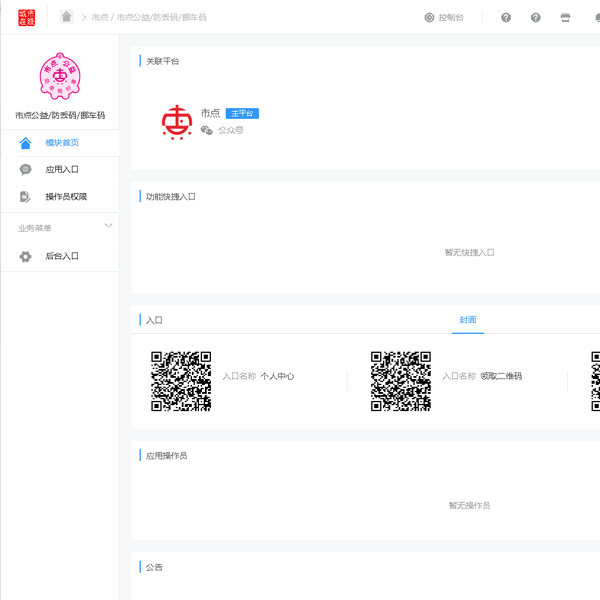Viewport: 600px width, 600px height.
Task: Click the entry name 领取二维码
Action: 501,376
